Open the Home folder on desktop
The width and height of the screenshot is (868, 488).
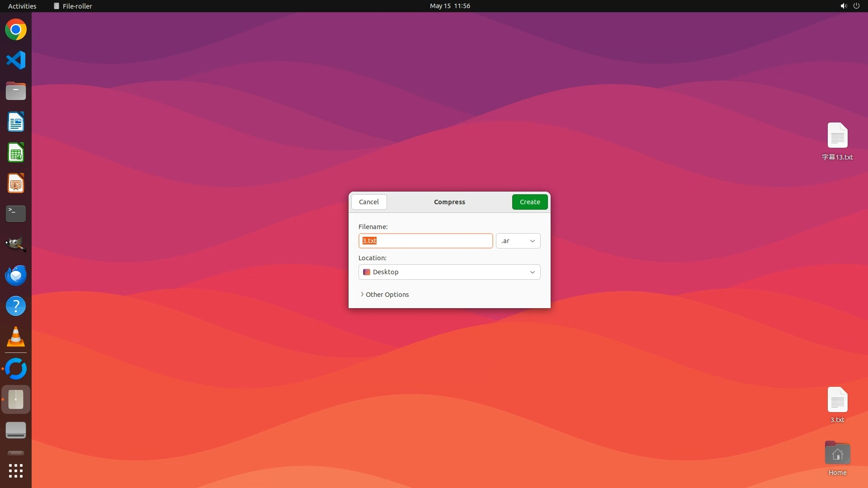click(x=837, y=454)
